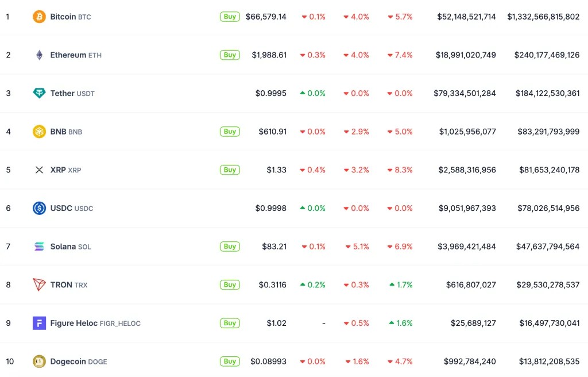Click the Solana logo icon

pyautogui.click(x=39, y=247)
